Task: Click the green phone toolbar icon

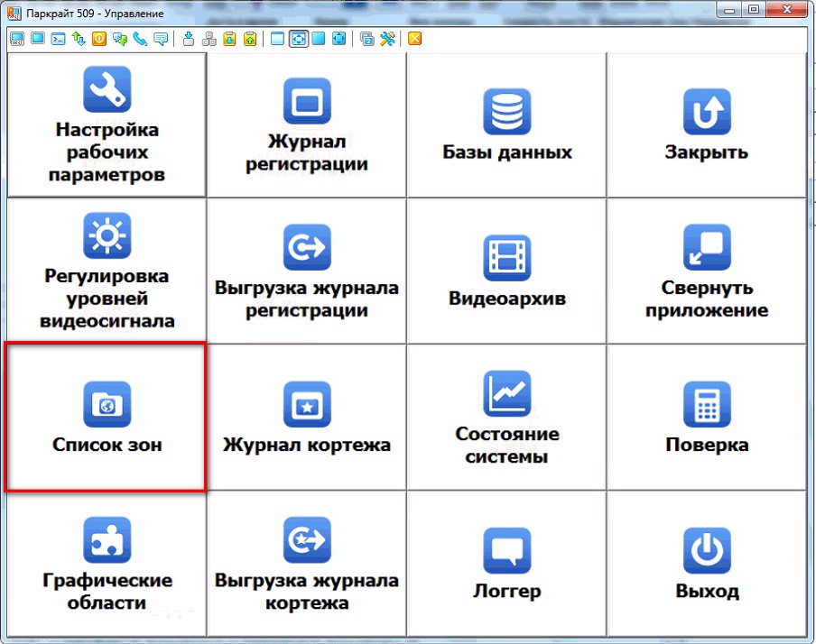Action: point(140,38)
